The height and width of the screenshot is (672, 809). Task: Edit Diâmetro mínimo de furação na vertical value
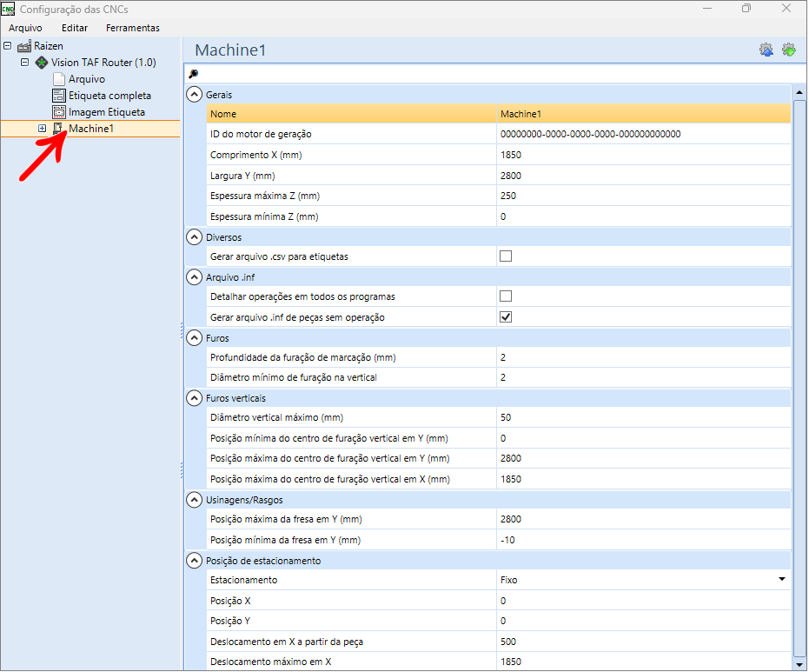tap(643, 377)
